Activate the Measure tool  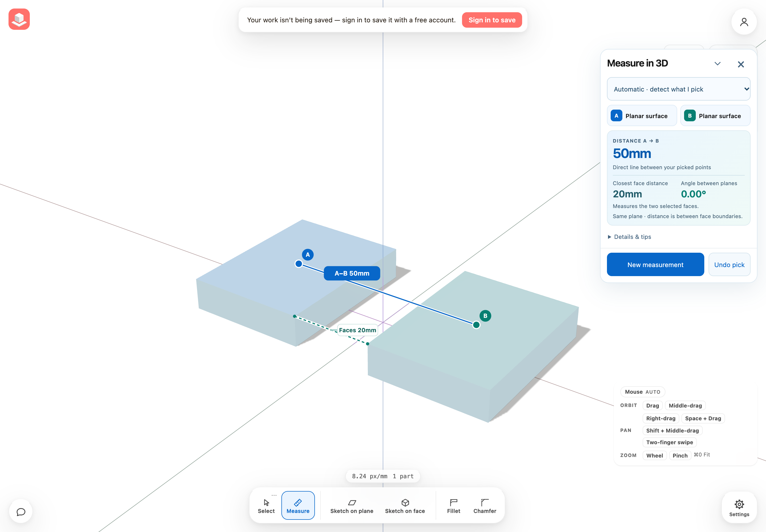click(298, 506)
